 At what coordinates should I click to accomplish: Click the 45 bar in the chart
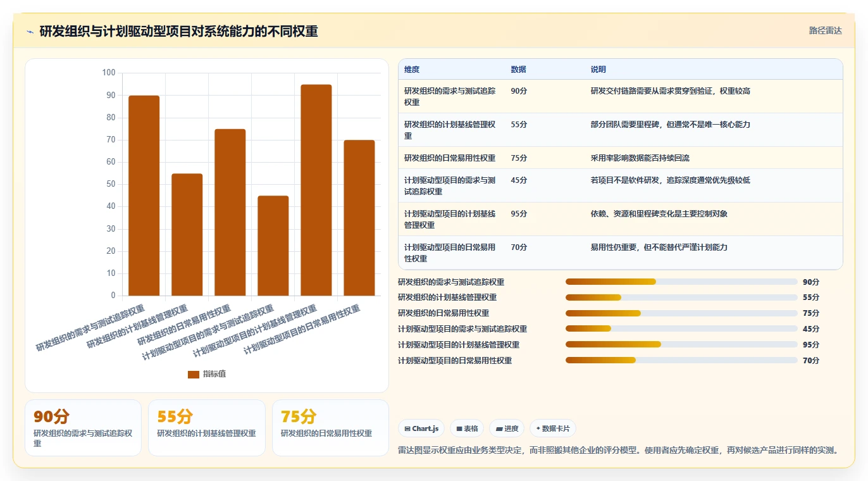273,246
